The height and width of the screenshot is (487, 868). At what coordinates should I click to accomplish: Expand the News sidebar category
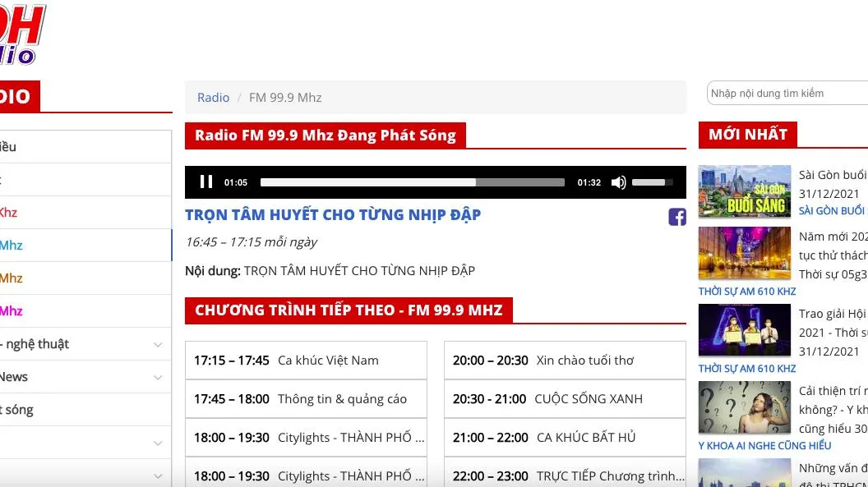point(158,376)
